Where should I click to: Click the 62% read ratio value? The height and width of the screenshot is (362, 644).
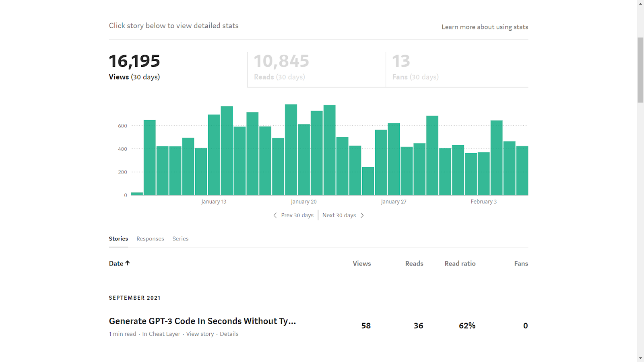pos(467,326)
